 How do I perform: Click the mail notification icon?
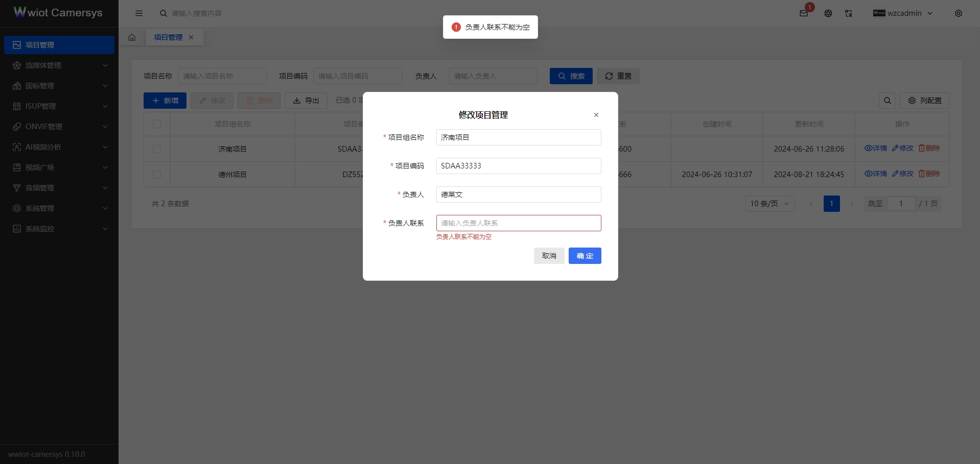point(804,13)
